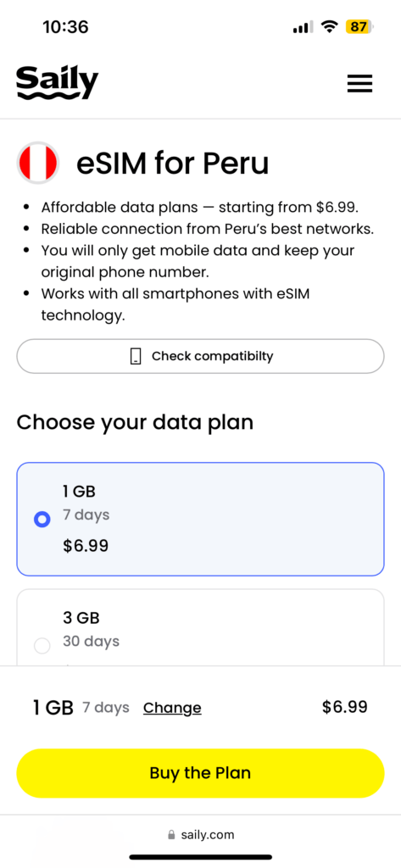This screenshot has height=868, width=401.
Task: Click the Peru flag icon
Action: pos(37,163)
